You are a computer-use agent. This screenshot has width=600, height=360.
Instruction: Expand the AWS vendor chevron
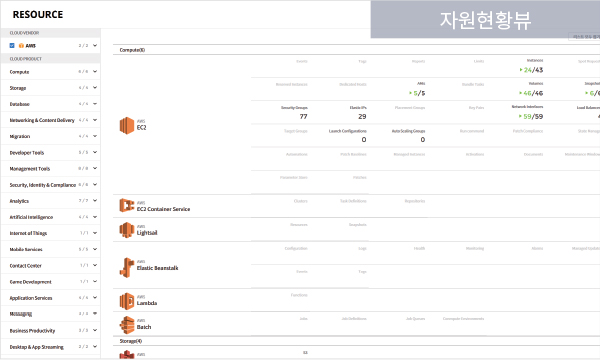(x=95, y=46)
